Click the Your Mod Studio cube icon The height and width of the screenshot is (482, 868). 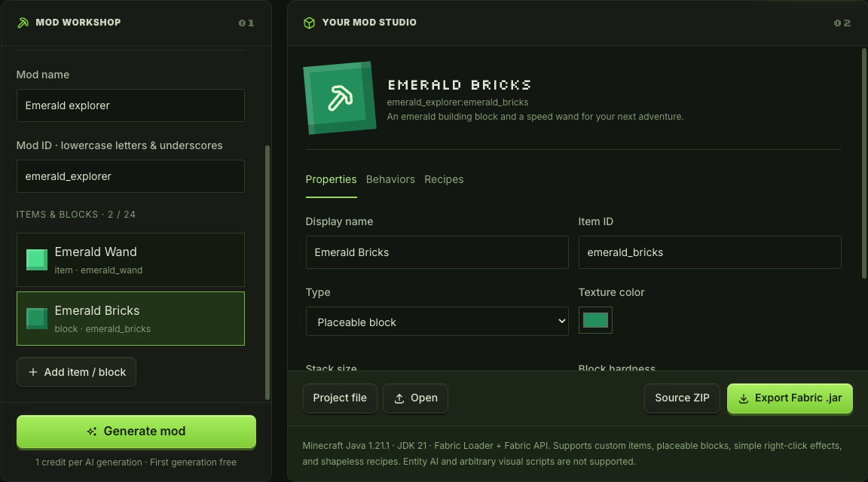[x=310, y=23]
